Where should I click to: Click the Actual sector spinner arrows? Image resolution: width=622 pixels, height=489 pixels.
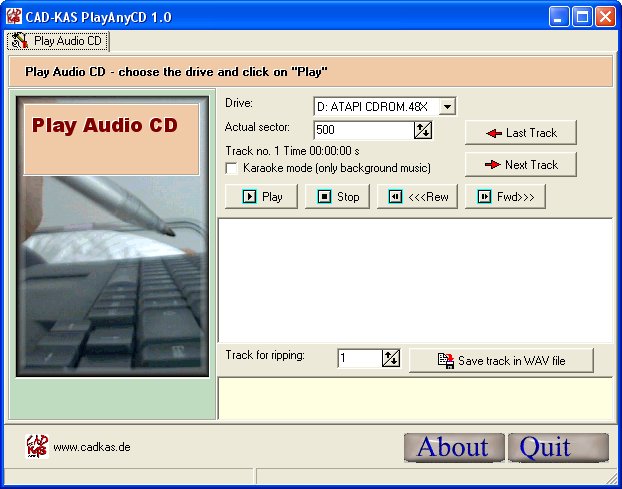coord(422,129)
